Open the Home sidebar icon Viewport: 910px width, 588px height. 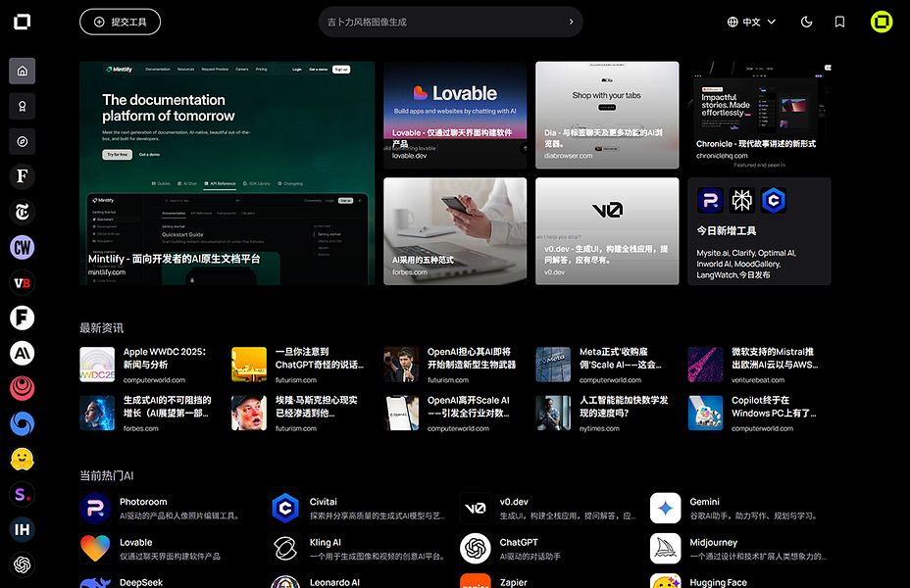coord(22,71)
